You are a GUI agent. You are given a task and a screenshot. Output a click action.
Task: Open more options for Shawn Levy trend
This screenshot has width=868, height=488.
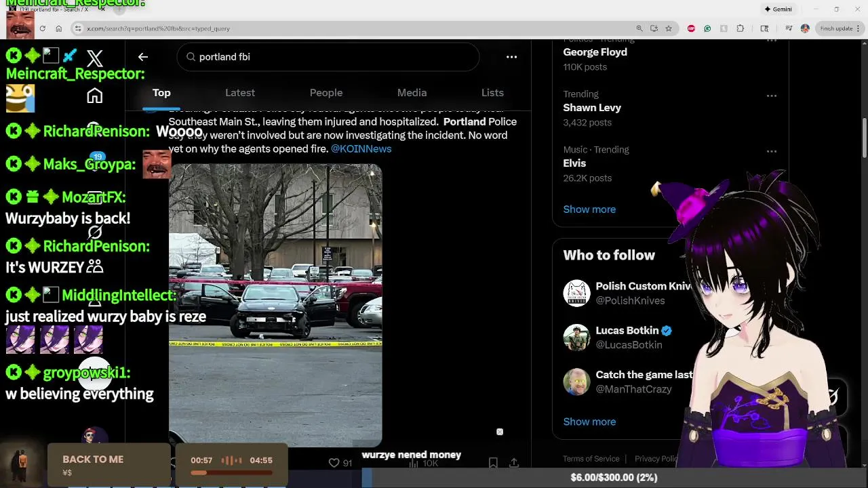point(772,96)
